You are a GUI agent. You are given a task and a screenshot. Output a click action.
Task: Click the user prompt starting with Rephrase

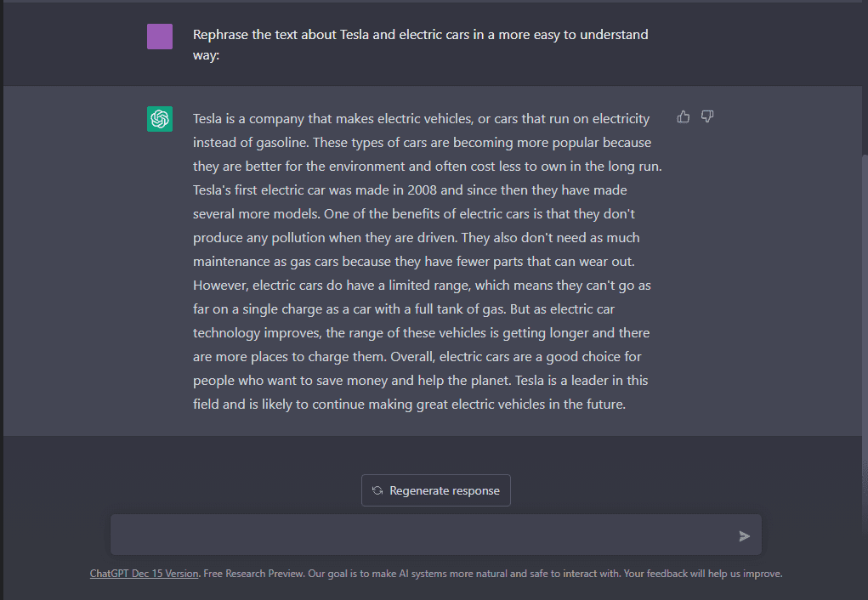click(x=421, y=45)
